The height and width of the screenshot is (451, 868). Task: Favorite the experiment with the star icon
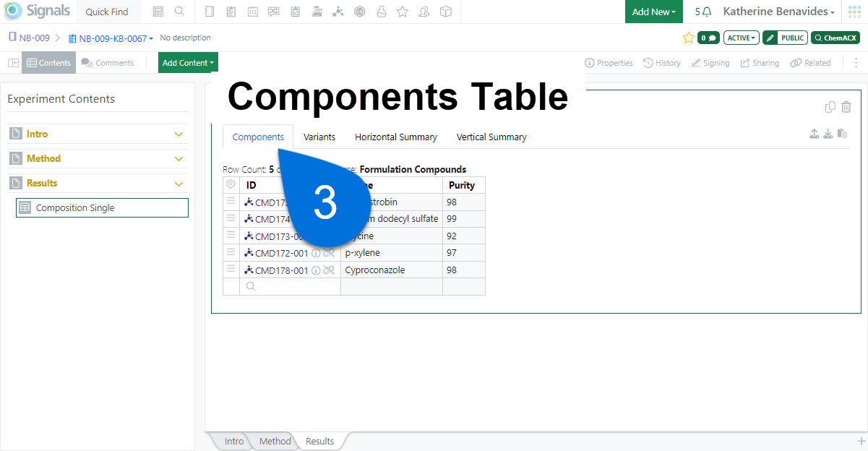(x=688, y=38)
